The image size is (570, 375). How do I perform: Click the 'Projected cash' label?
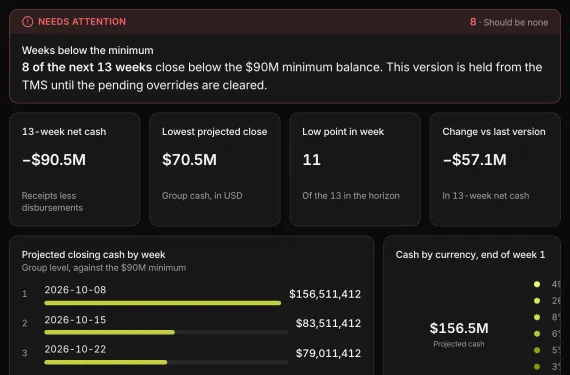[x=459, y=344]
